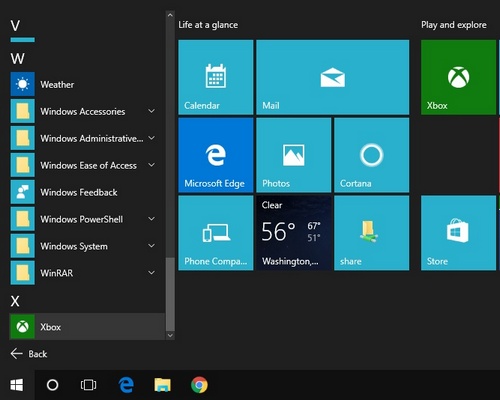This screenshot has height=400, width=500.
Task: Launch Edge from the taskbar
Action: coord(126,385)
